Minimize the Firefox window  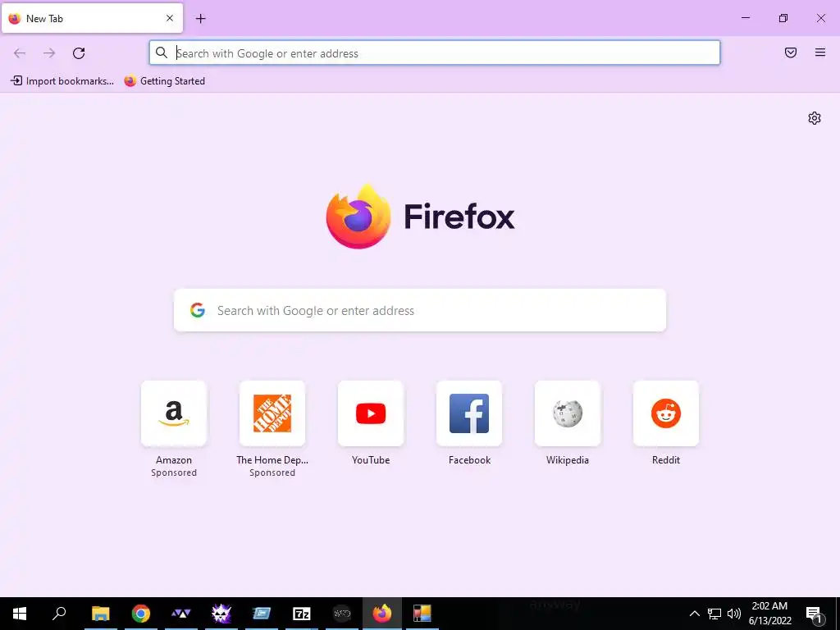[745, 18]
